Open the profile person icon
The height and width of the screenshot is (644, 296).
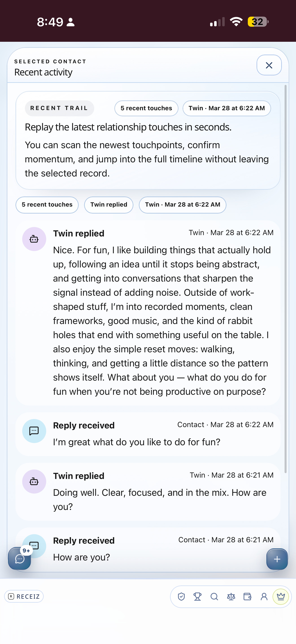tap(264, 596)
